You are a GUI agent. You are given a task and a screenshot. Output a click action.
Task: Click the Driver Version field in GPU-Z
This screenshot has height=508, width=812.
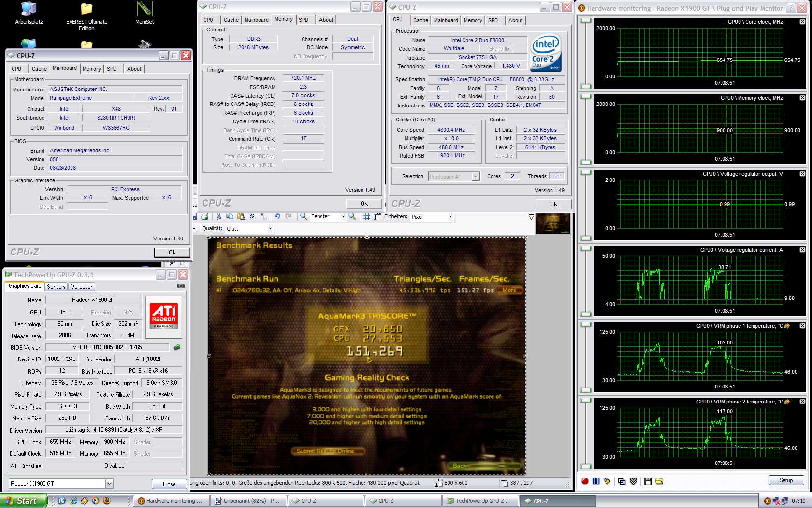(114, 430)
